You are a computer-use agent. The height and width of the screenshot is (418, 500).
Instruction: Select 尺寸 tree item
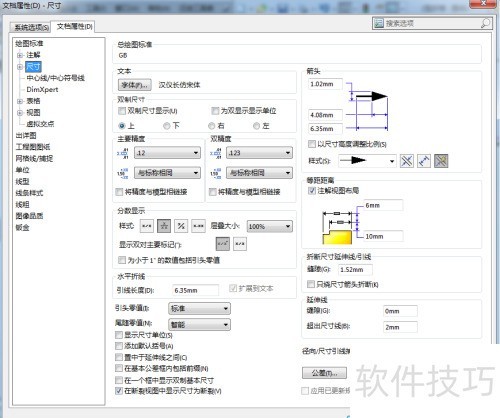point(33,67)
